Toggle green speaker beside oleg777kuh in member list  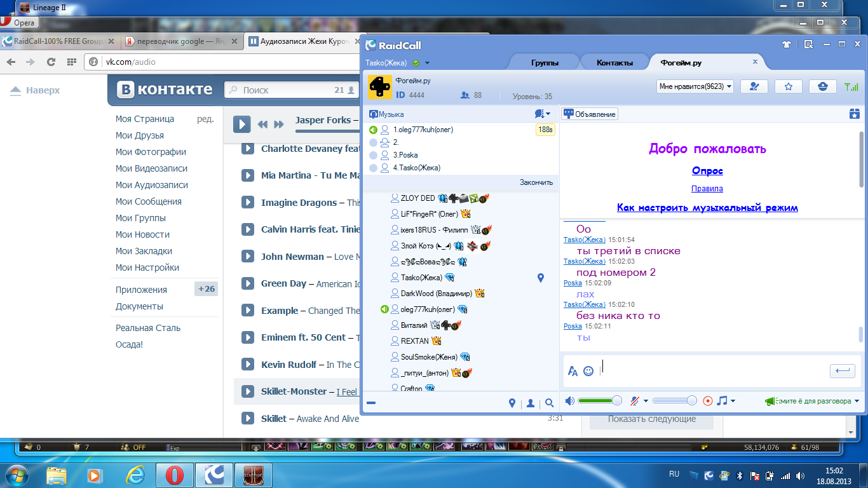(384, 309)
